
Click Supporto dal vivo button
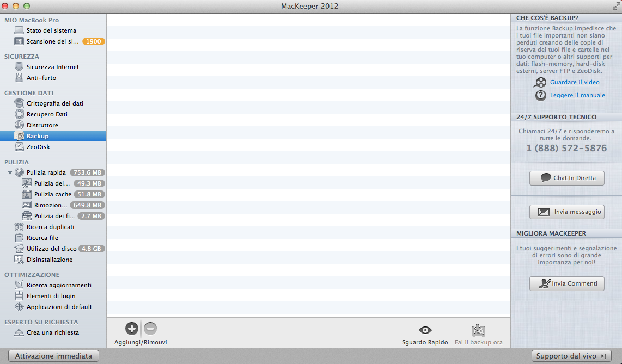(x=571, y=356)
